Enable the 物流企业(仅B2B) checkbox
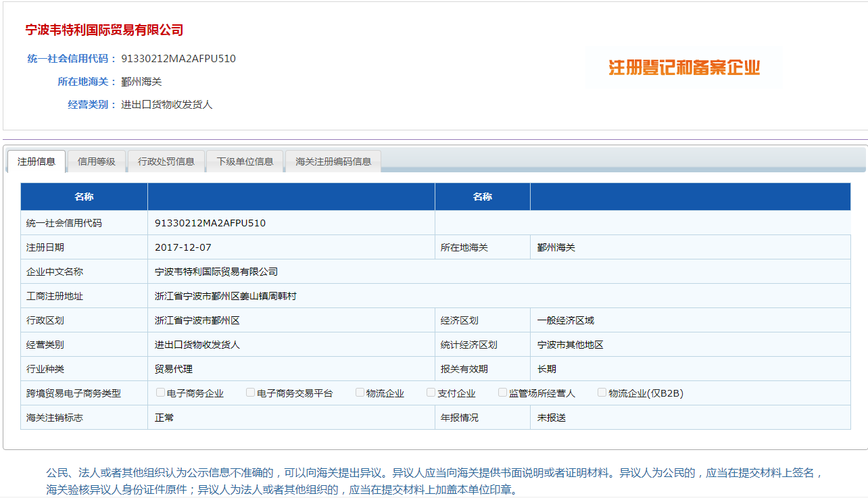This screenshot has height=498, width=868. (x=601, y=392)
